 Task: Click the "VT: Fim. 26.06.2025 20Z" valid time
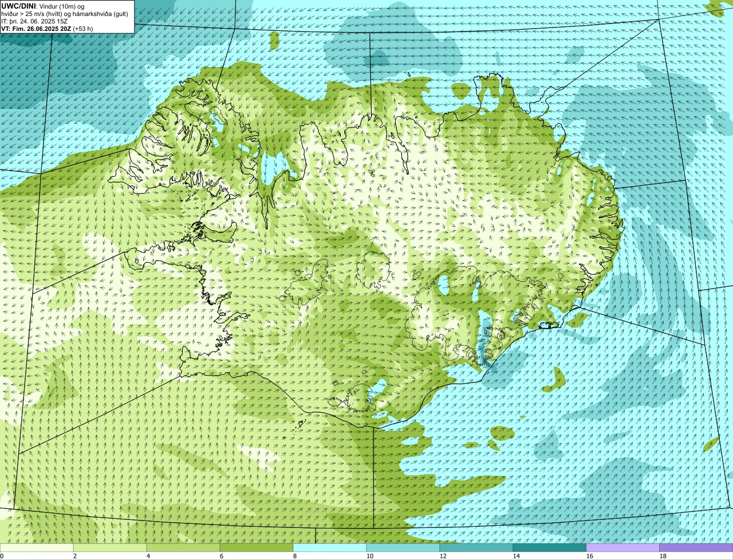[x=36, y=28]
